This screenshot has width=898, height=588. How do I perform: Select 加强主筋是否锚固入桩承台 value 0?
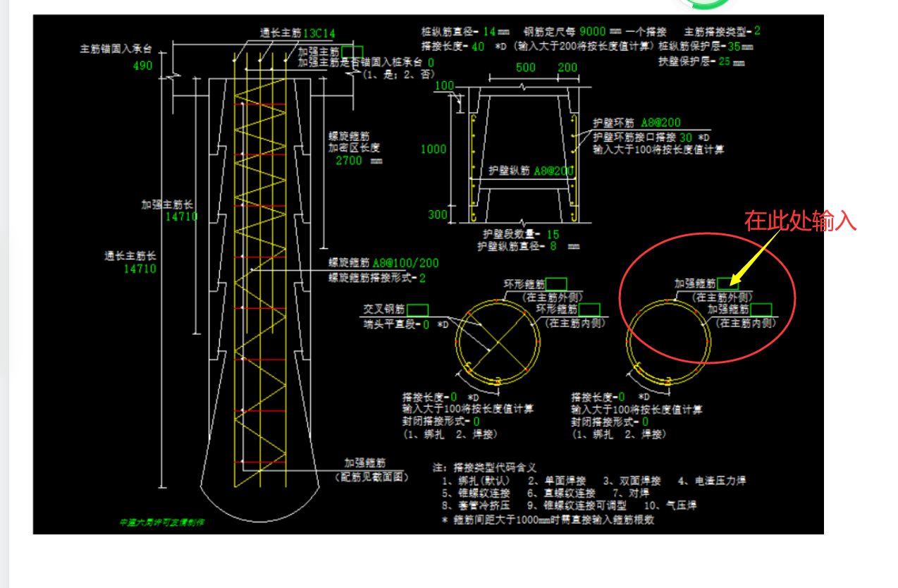(x=431, y=63)
